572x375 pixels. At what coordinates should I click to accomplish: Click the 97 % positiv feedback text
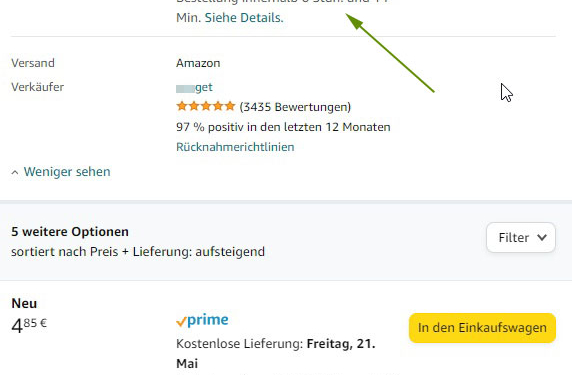pos(283,127)
